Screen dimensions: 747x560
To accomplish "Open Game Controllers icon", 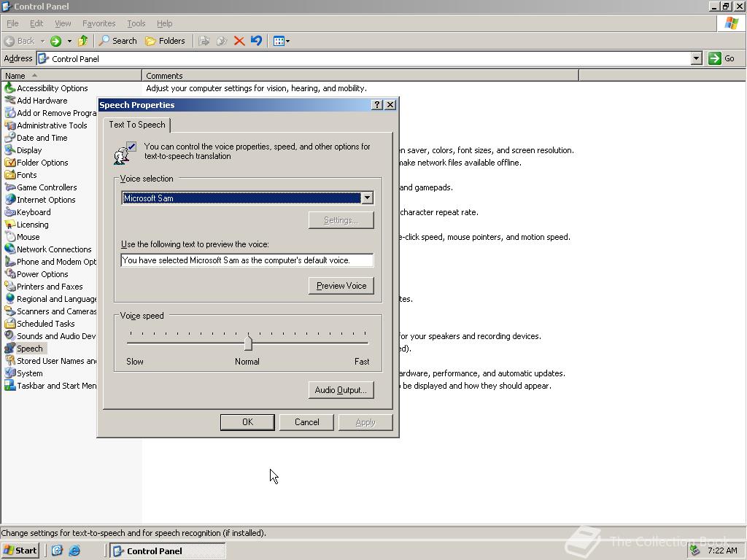I will (x=9, y=187).
